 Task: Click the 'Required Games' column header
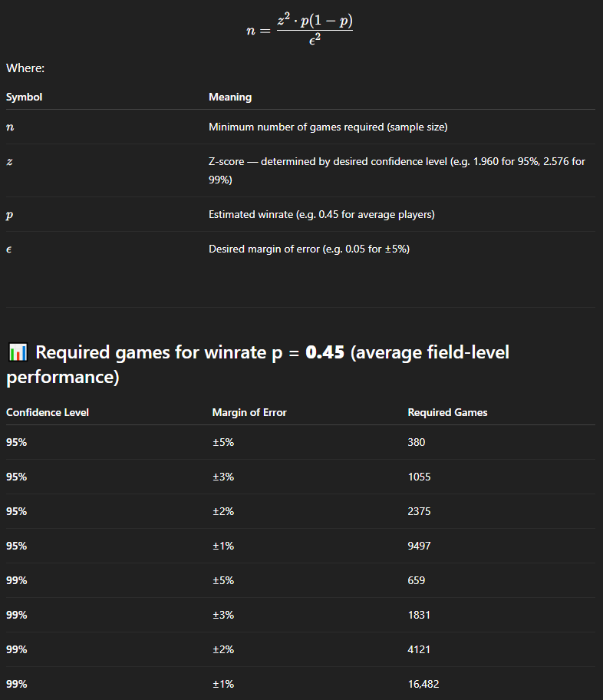coord(447,412)
